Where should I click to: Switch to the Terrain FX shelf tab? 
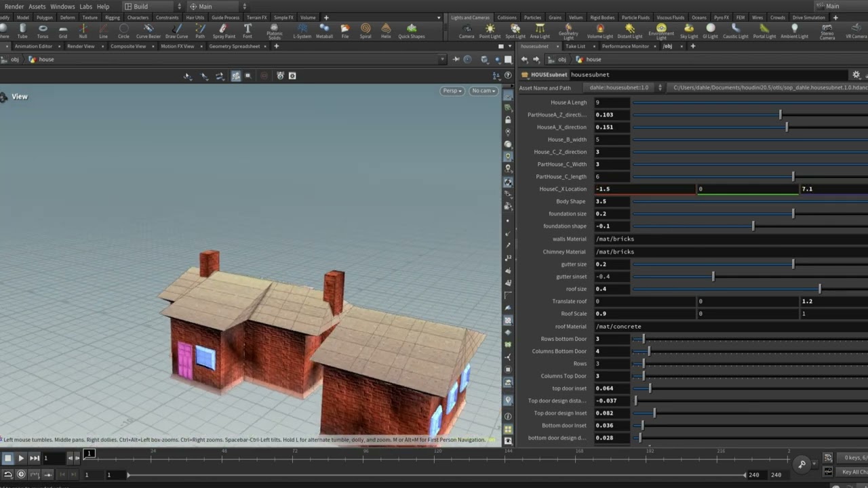[256, 18]
